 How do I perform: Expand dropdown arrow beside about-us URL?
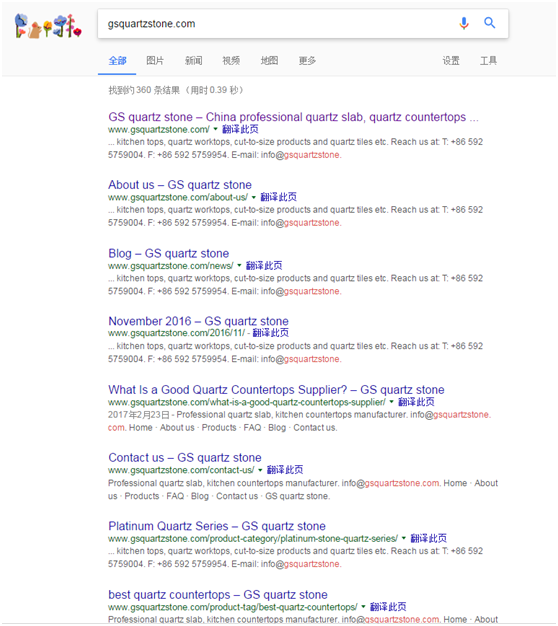[254, 197]
